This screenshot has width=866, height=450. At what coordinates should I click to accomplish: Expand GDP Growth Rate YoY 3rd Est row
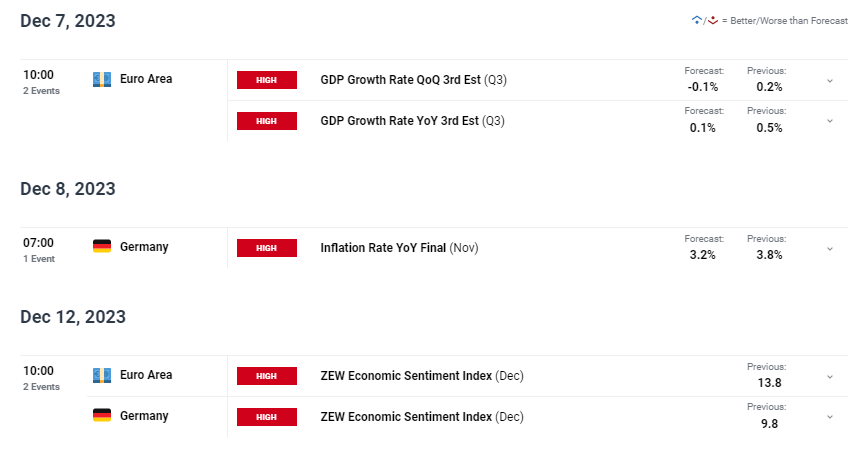(830, 121)
